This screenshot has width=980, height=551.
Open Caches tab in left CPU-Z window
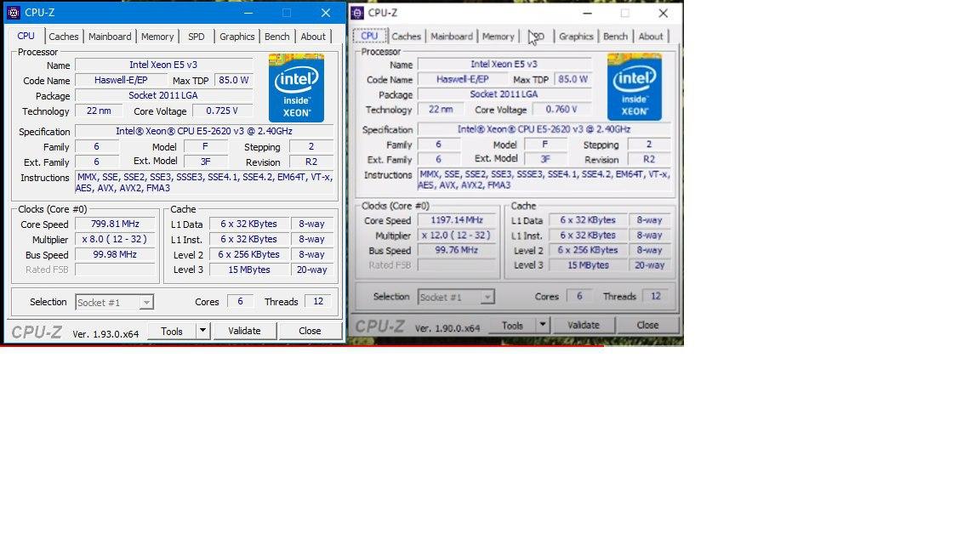coord(64,37)
